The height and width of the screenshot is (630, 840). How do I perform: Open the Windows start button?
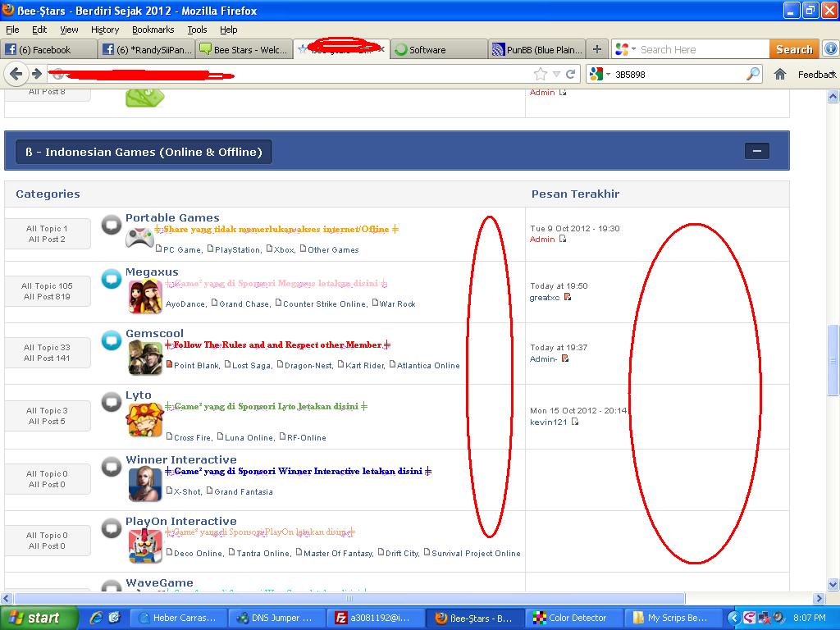coord(38,618)
